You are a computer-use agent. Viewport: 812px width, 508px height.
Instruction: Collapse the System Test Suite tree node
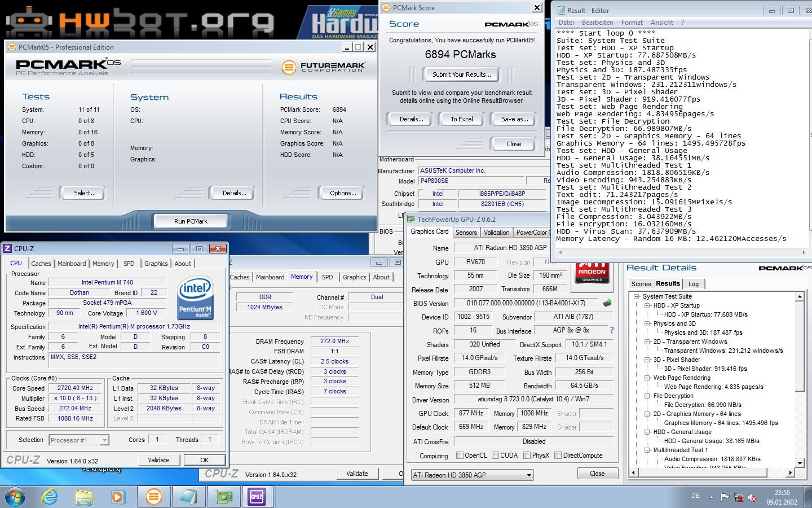[x=636, y=296]
